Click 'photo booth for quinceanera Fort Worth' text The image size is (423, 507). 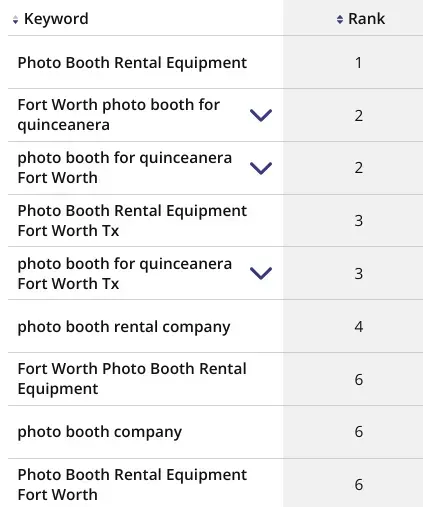pyautogui.click(x=125, y=168)
